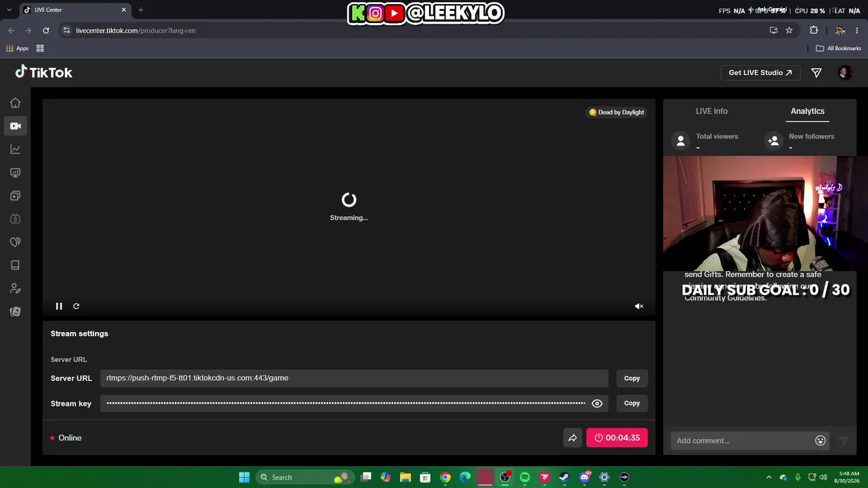868x488 pixels.
Task: Open the leaf-shaped sidebar icon
Action: point(15,242)
